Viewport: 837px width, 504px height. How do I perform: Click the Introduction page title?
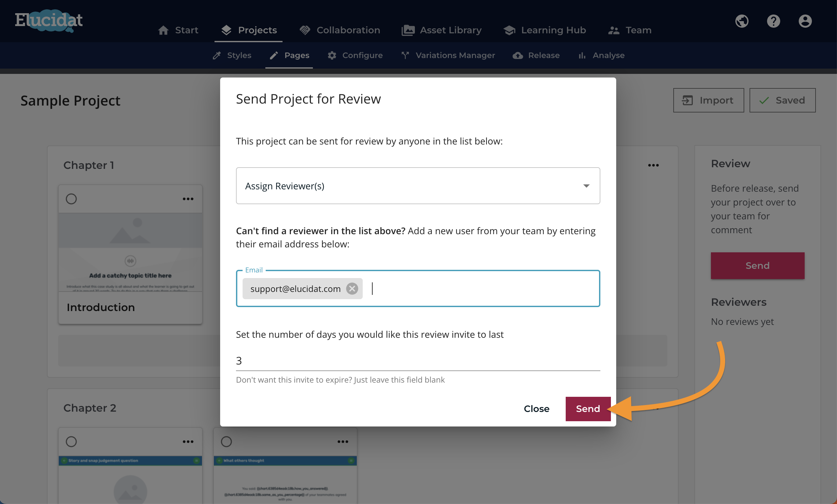tap(101, 307)
